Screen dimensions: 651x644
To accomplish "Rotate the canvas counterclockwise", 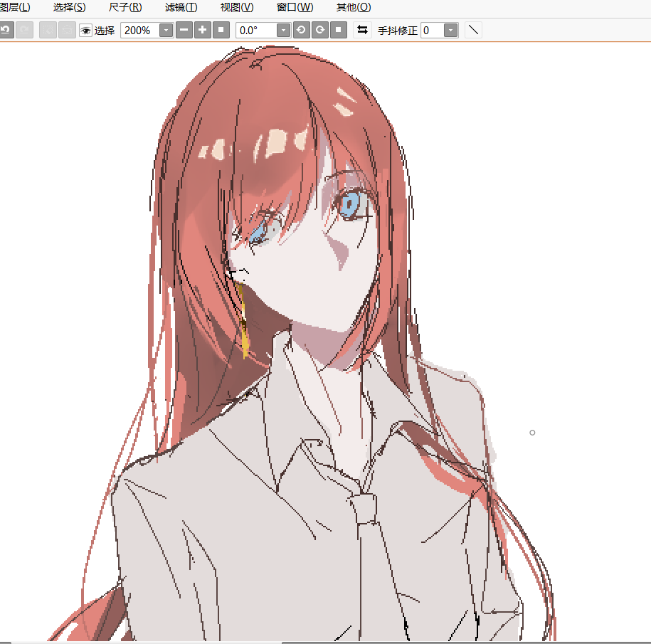I will coord(302,31).
